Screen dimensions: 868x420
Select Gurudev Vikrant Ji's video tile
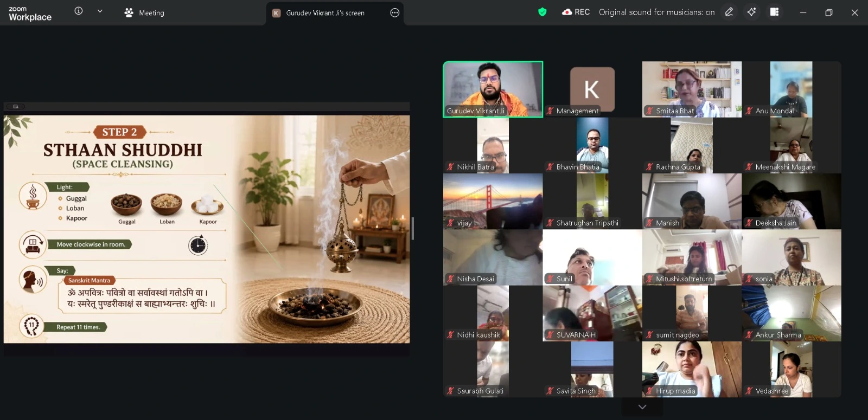click(x=493, y=89)
